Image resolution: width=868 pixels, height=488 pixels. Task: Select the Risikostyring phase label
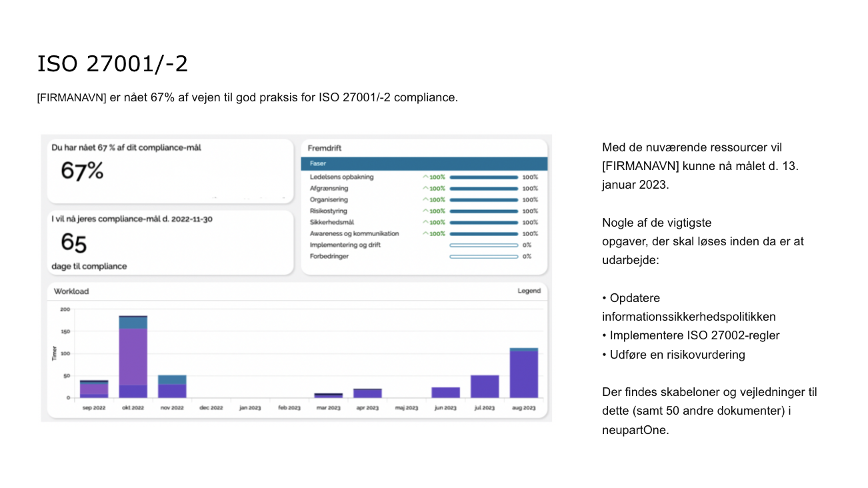coord(329,211)
